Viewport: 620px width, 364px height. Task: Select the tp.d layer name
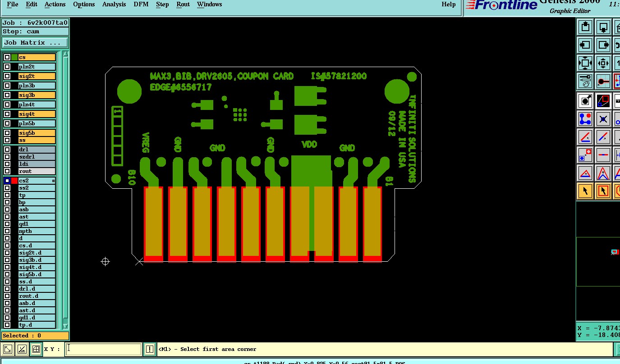37,325
